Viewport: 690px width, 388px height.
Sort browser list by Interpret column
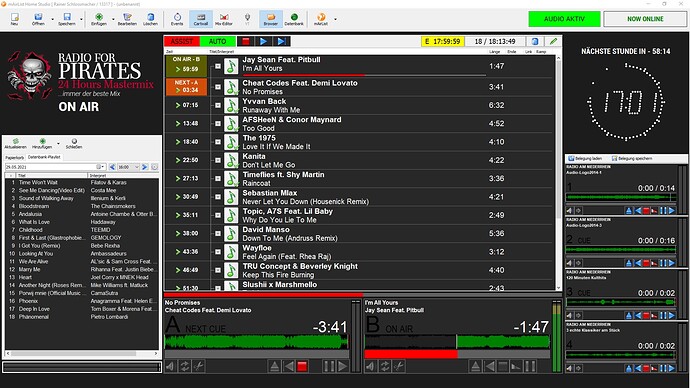[x=123, y=176]
